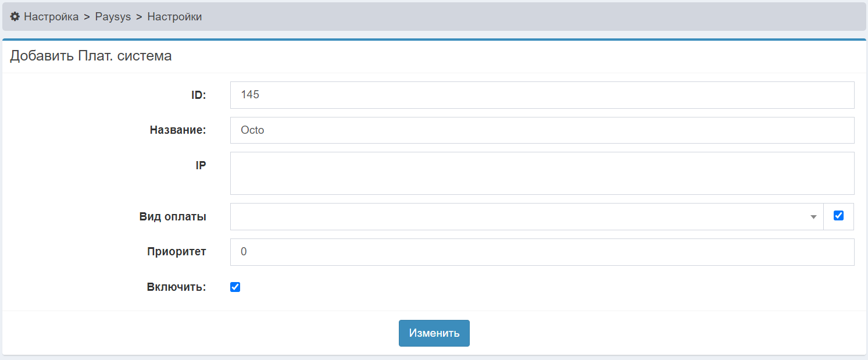Image resolution: width=868 pixels, height=360 pixels.
Task: Click the Включить: label text
Action: (x=177, y=287)
